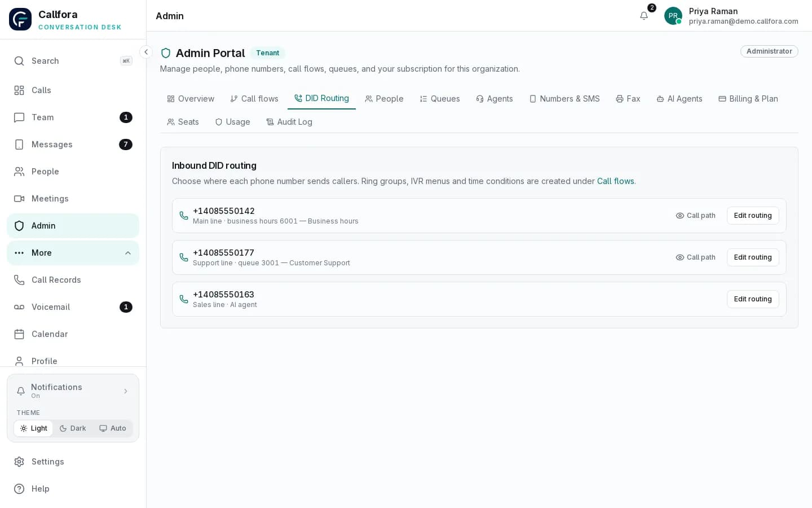The height and width of the screenshot is (508, 812).
Task: Click phone icon of +14085550142 row
Action: click(184, 216)
